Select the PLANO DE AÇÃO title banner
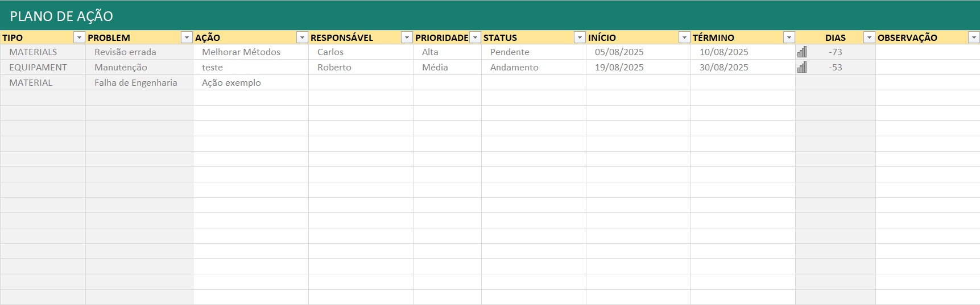Screen dimensions: 980x305 61,16
